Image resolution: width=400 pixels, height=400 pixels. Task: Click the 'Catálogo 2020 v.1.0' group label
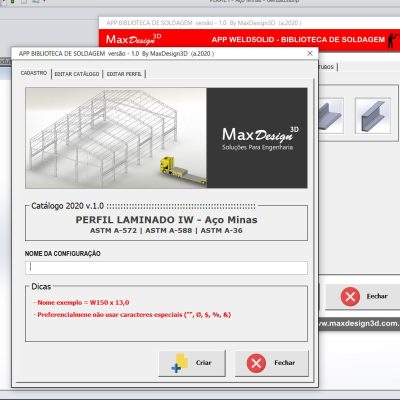pyautogui.click(x=67, y=206)
